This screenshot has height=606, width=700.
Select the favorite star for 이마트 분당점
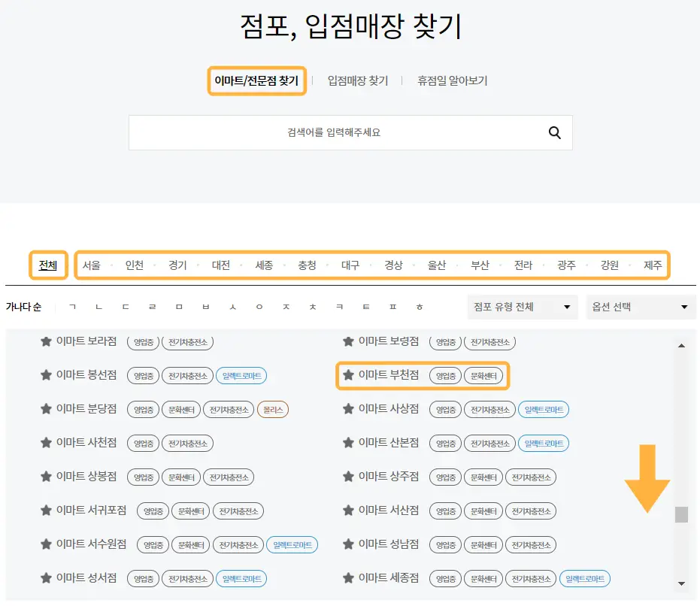(x=44, y=409)
